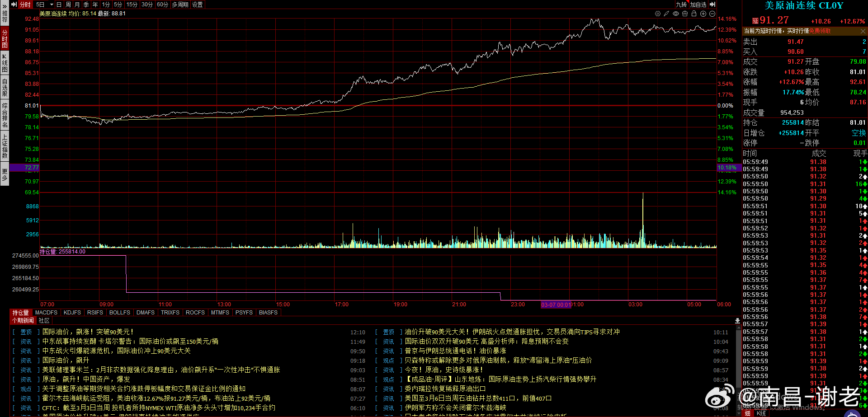Collapse right panel with arrow icon
This screenshot has width=868, height=417.
click(712, 5)
